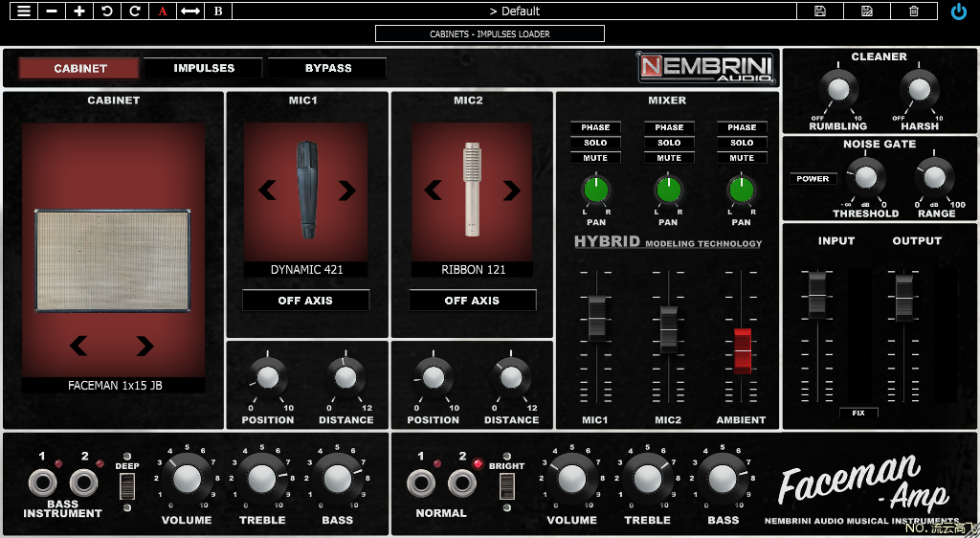Click the RUMBLING cleaner knob
The image size is (980, 538).
838,90
